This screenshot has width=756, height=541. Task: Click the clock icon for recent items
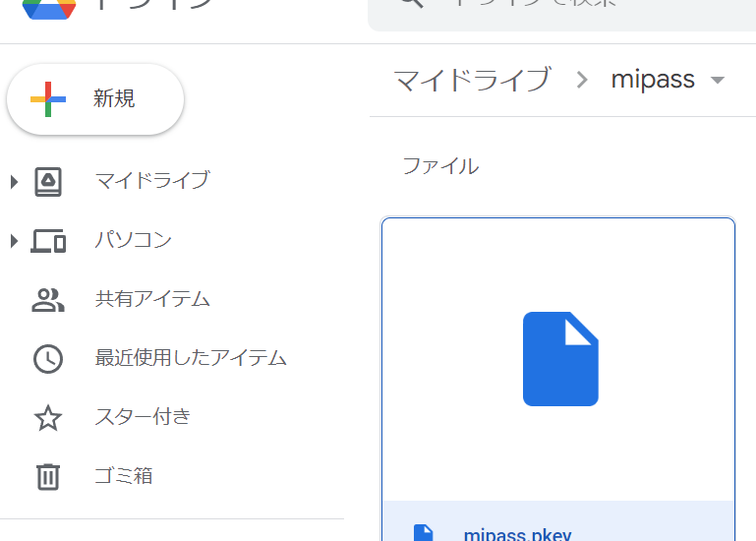pyautogui.click(x=48, y=359)
